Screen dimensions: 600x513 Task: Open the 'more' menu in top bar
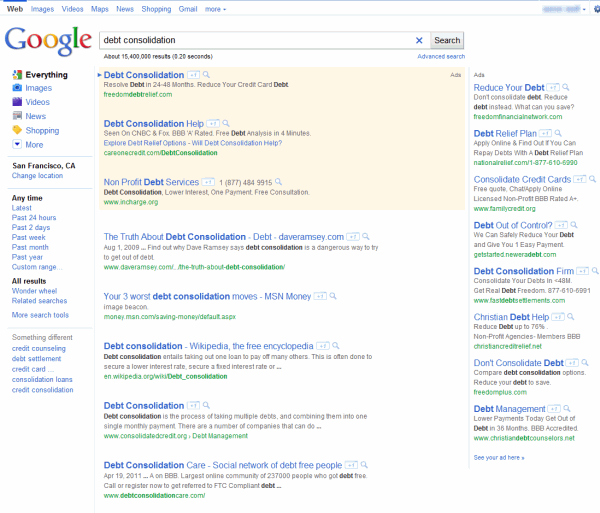pyautogui.click(x=215, y=9)
